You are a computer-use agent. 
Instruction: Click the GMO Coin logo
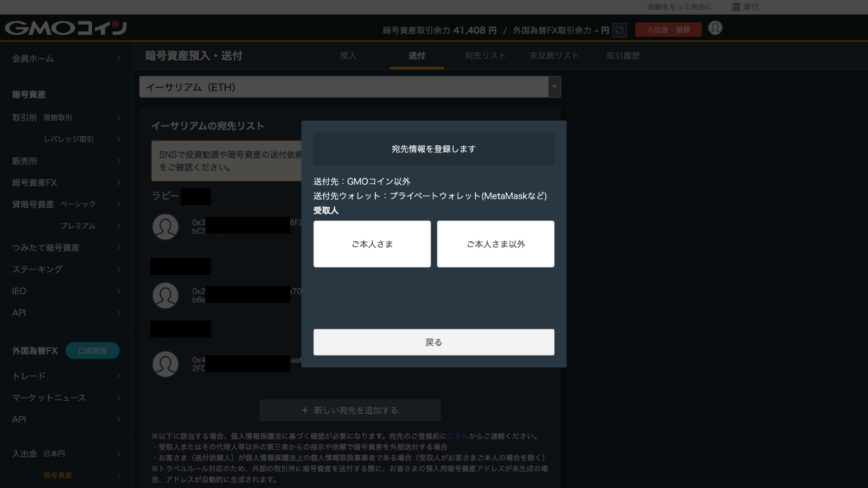pyautogui.click(x=66, y=28)
